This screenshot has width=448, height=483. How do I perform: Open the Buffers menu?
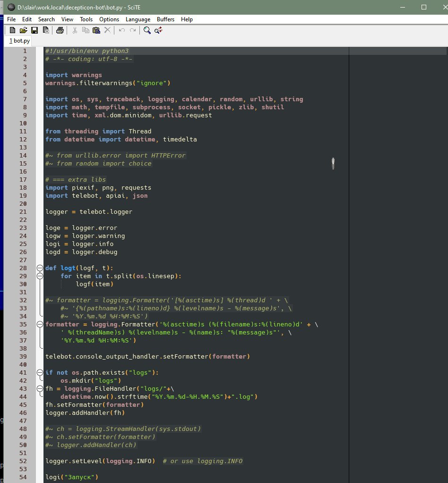click(165, 19)
